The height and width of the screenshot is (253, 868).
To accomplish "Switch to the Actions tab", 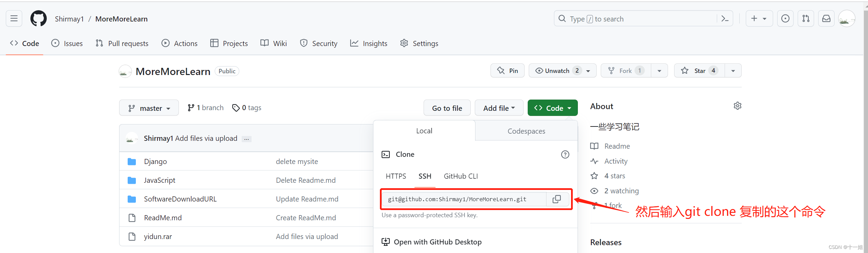I will click(180, 43).
